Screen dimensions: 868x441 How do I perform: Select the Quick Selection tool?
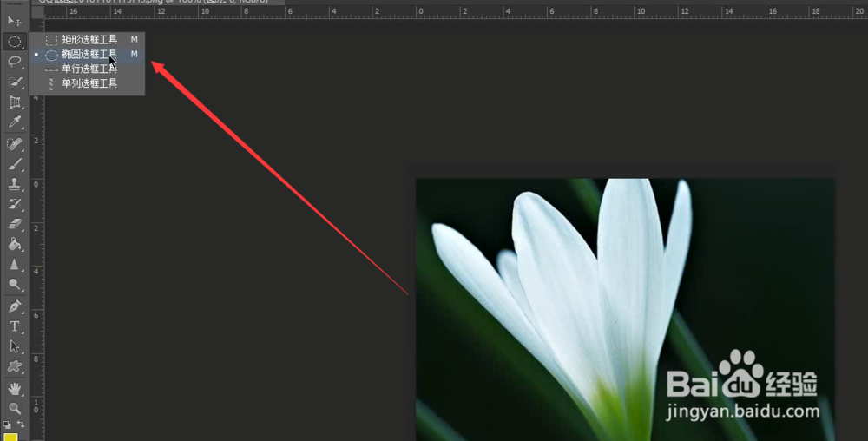15,82
